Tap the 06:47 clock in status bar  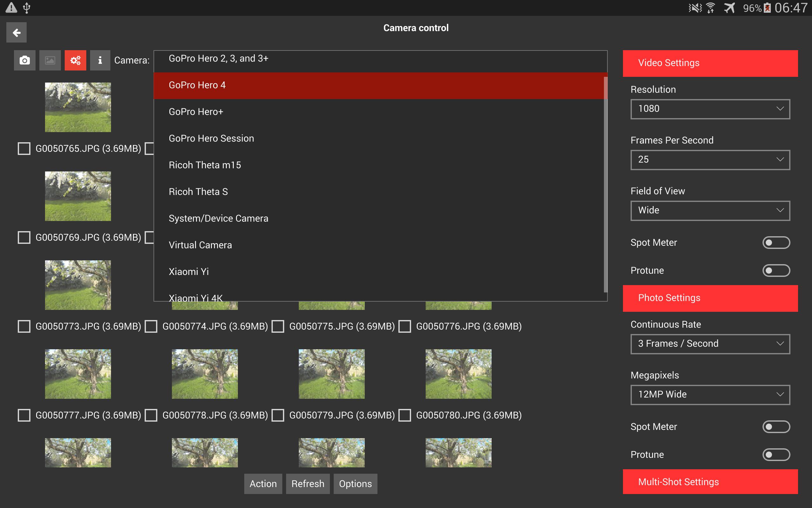pos(791,8)
